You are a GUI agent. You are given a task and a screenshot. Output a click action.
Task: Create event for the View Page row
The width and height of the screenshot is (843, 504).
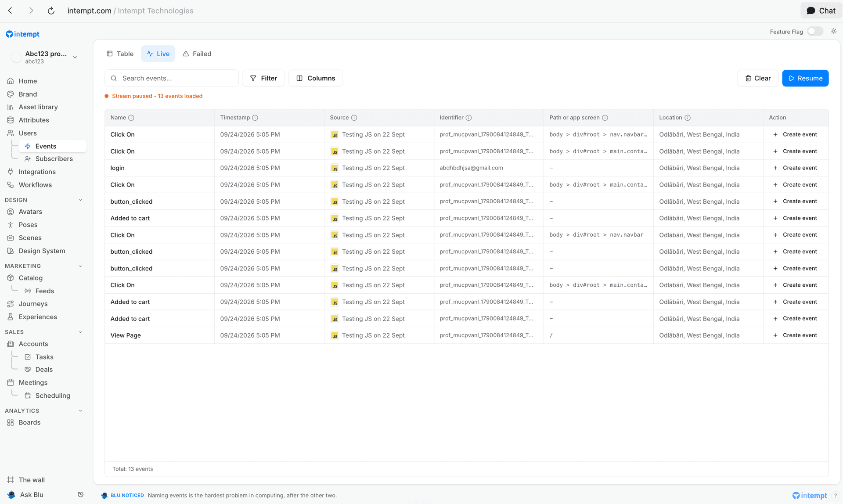(x=795, y=335)
